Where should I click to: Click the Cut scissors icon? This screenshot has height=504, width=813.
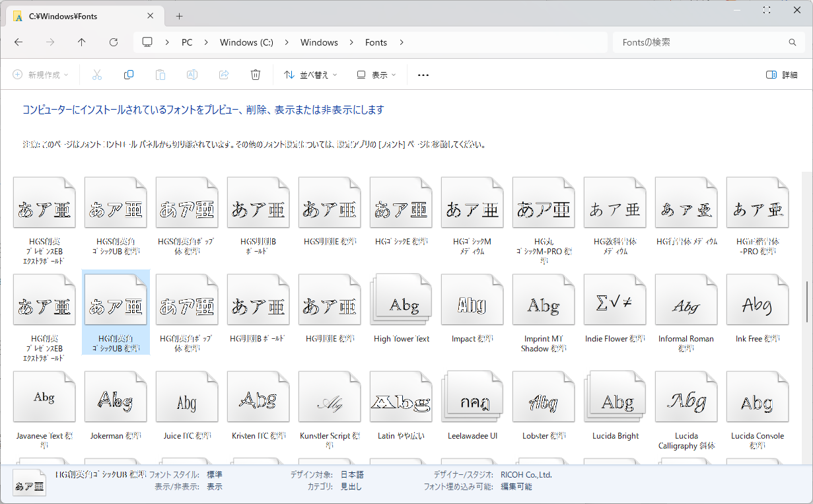pyautogui.click(x=97, y=75)
